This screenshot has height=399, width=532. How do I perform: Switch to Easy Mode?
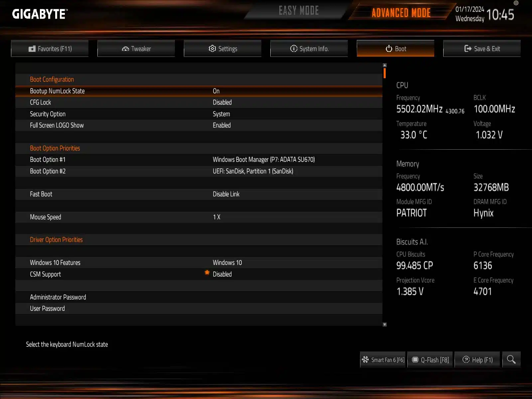click(x=299, y=11)
